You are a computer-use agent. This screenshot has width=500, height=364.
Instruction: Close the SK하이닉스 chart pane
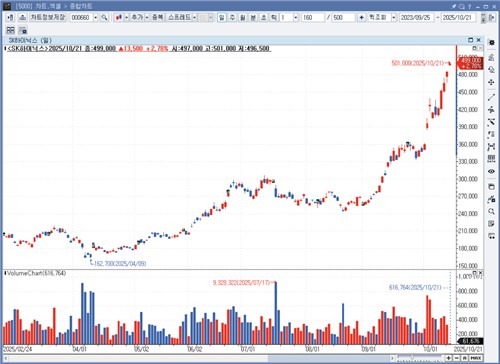coord(479,40)
